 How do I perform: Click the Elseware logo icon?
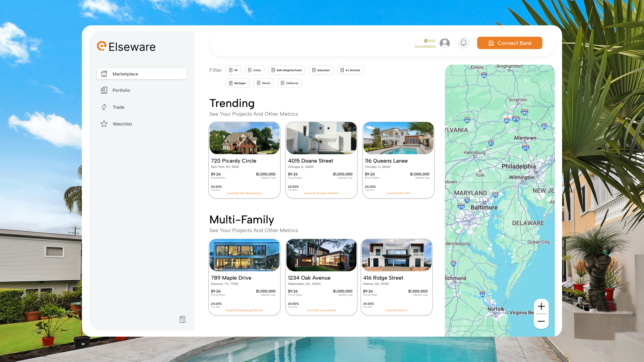pyautogui.click(x=101, y=46)
